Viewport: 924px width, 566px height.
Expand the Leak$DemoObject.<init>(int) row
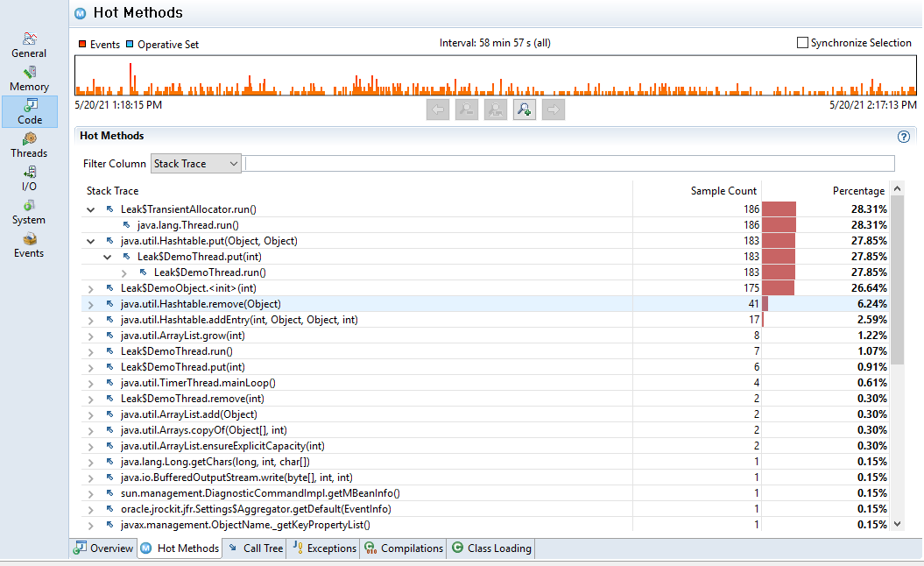coord(91,289)
